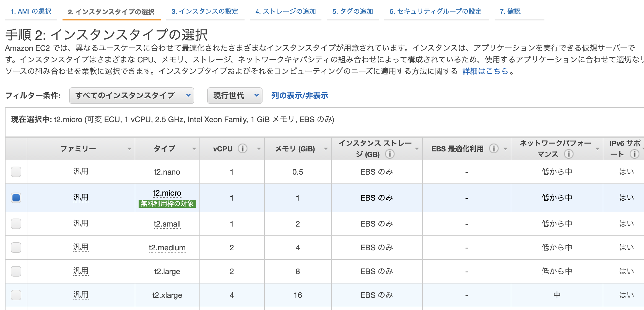The width and height of the screenshot is (644, 310).
Task: Click the 16 memory value
Action: 298,295
